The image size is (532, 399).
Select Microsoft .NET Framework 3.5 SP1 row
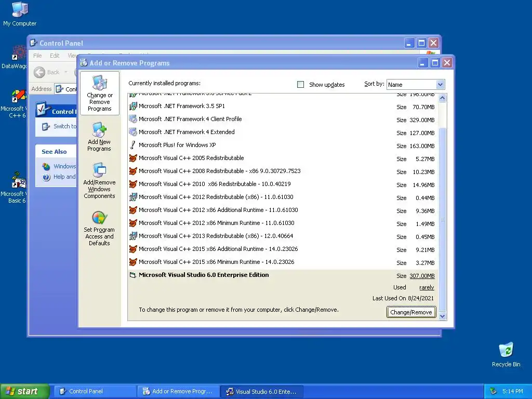click(x=283, y=106)
